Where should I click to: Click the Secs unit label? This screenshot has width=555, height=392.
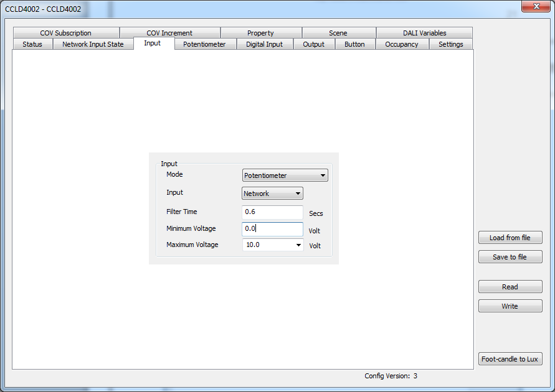coord(316,213)
